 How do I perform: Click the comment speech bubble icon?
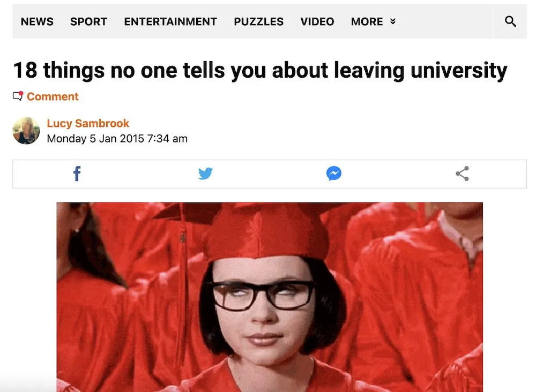(x=18, y=96)
